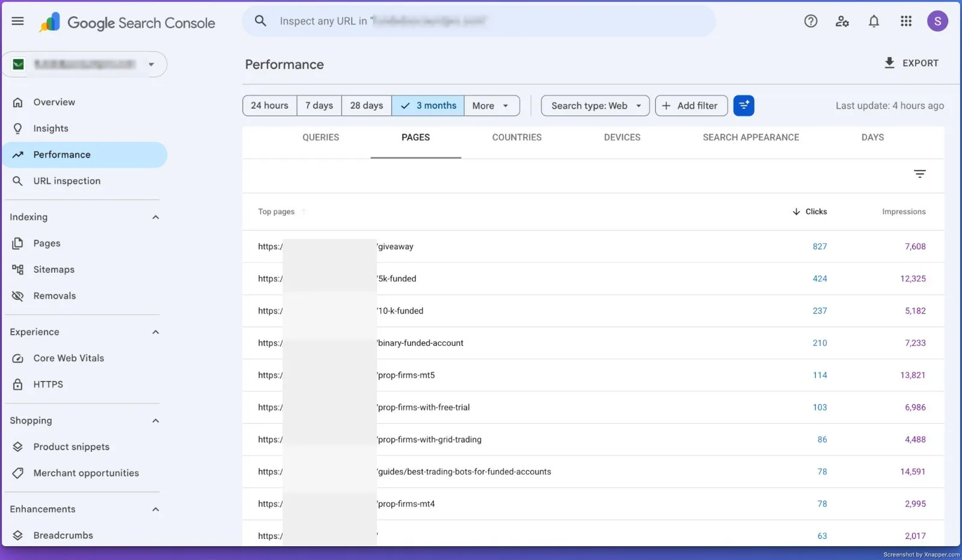Open the account avatar S
The image size is (962, 560).
[x=937, y=22]
